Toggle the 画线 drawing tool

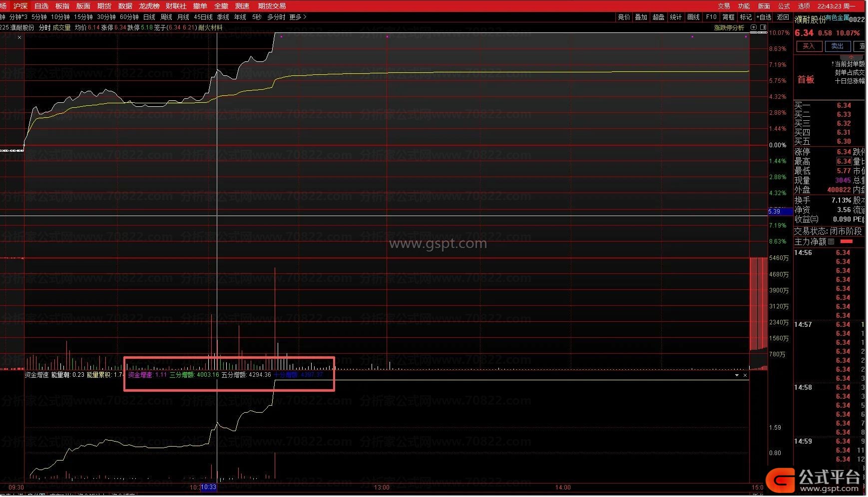coord(693,17)
